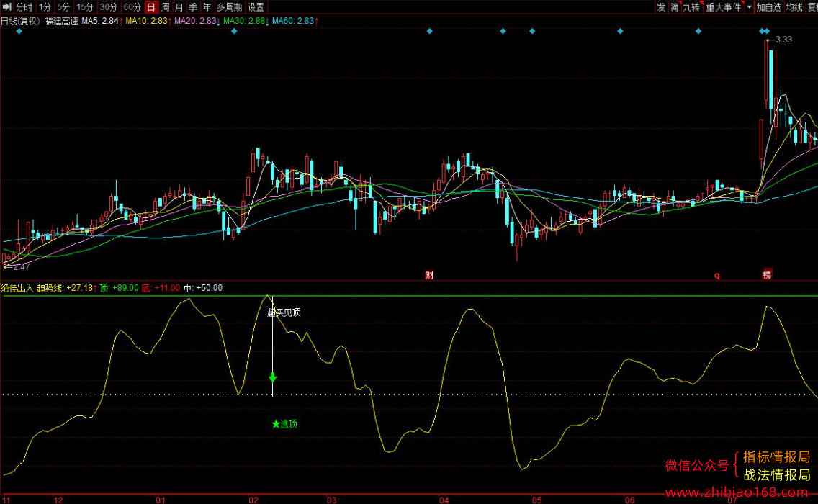Click the 05 month axis label
Image resolution: width=818 pixels, height=504 pixels.
click(537, 500)
